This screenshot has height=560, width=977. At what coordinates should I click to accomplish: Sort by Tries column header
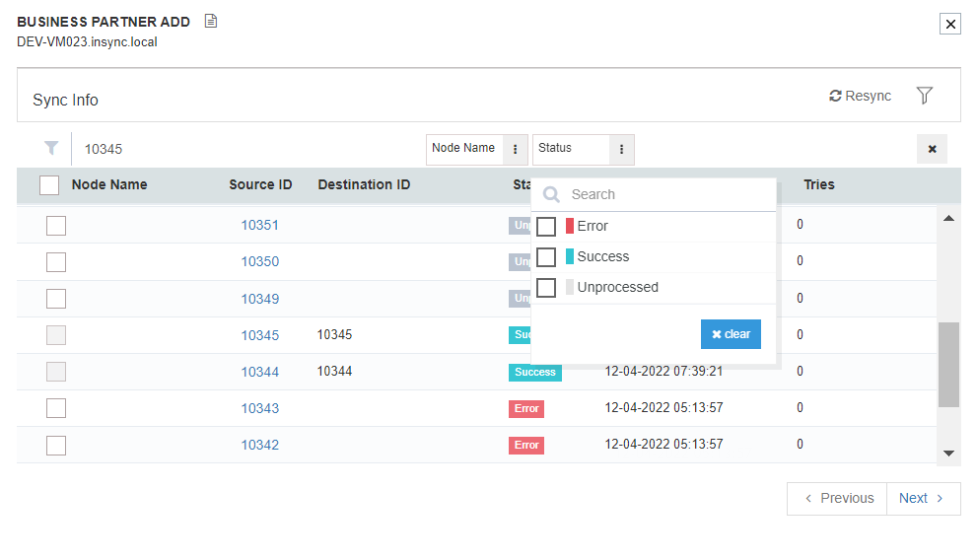click(x=818, y=184)
